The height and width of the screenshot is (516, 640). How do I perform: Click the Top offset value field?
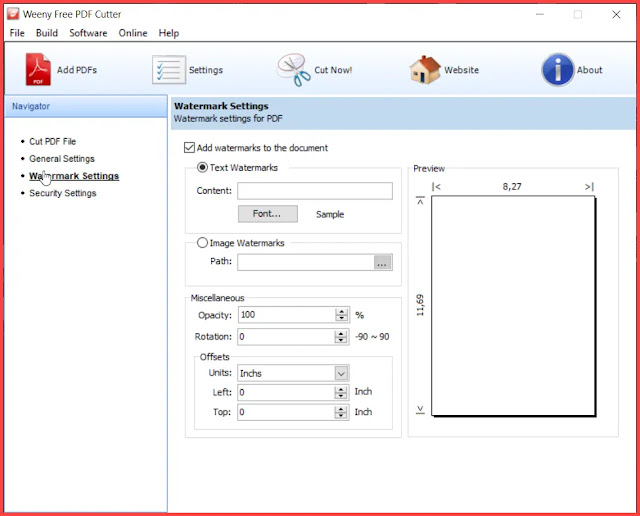[x=287, y=412]
